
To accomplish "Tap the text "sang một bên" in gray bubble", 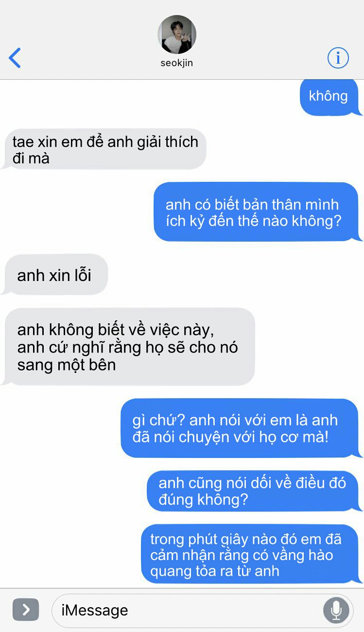I will [67, 365].
